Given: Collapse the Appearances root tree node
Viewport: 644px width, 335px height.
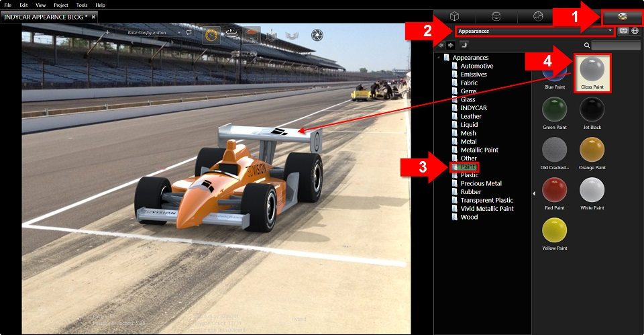Looking at the screenshot, I should pos(439,57).
